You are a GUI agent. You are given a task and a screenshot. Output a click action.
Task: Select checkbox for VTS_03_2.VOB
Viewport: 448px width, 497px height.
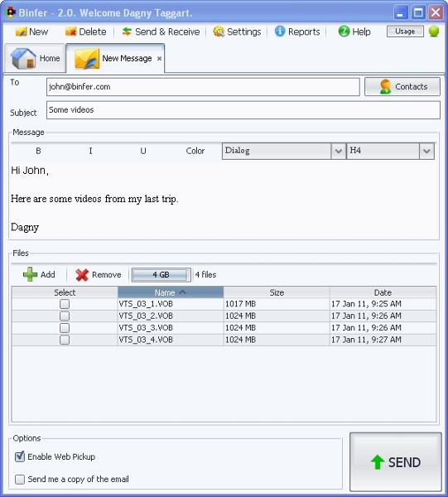[x=65, y=316]
